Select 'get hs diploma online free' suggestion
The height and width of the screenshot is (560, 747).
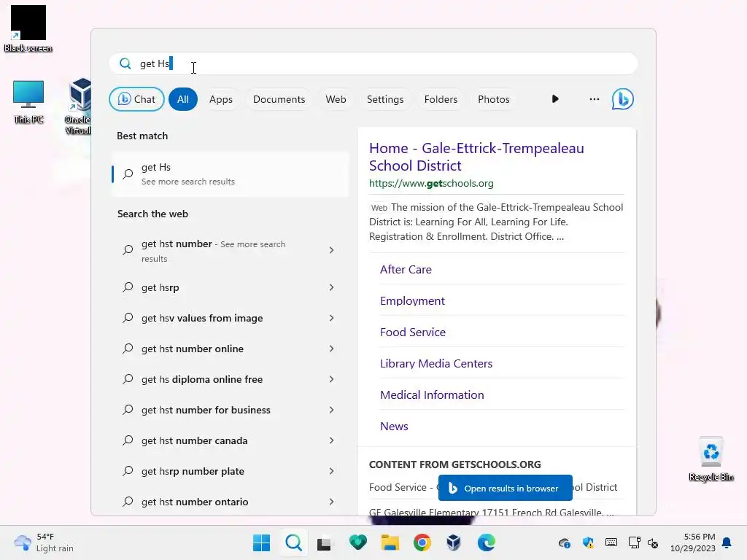[x=231, y=379]
